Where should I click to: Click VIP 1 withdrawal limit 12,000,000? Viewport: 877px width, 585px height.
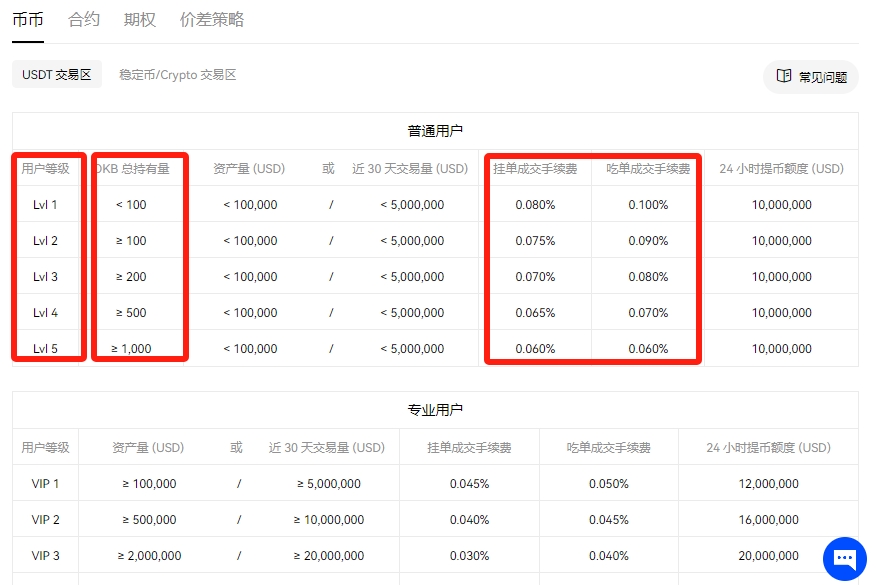[768, 484]
